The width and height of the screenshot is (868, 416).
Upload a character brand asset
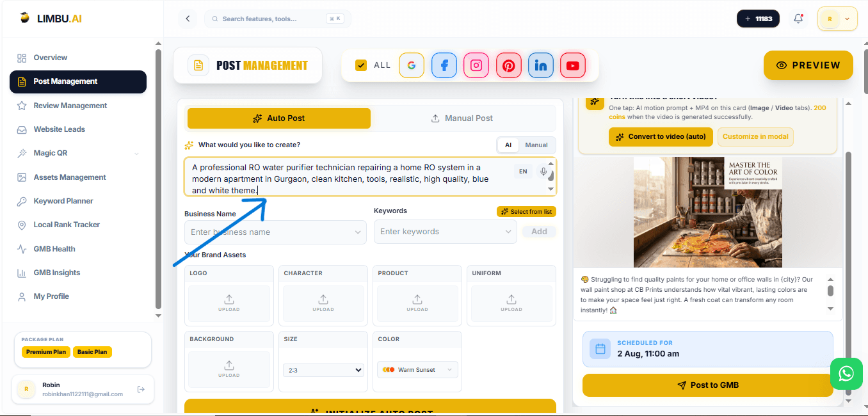[323, 303]
